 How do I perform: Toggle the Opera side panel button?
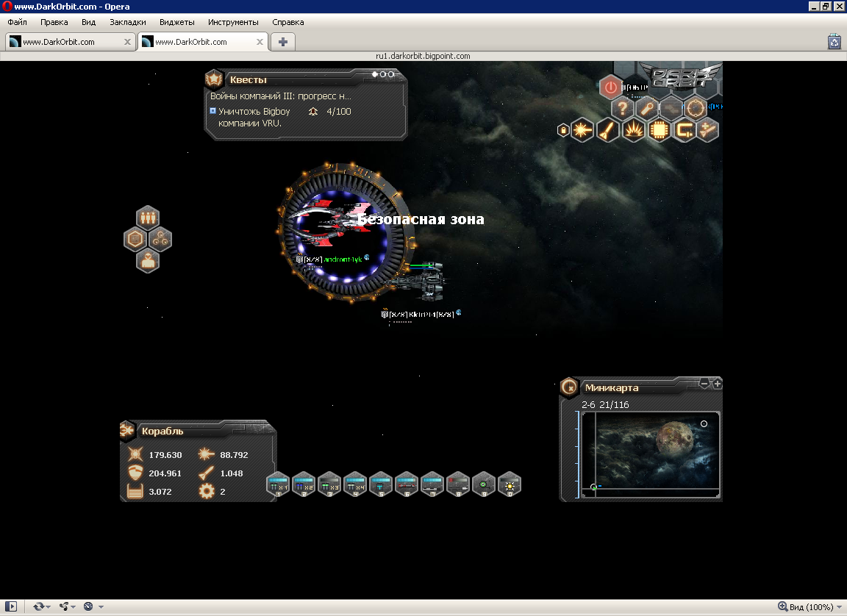click(x=11, y=606)
